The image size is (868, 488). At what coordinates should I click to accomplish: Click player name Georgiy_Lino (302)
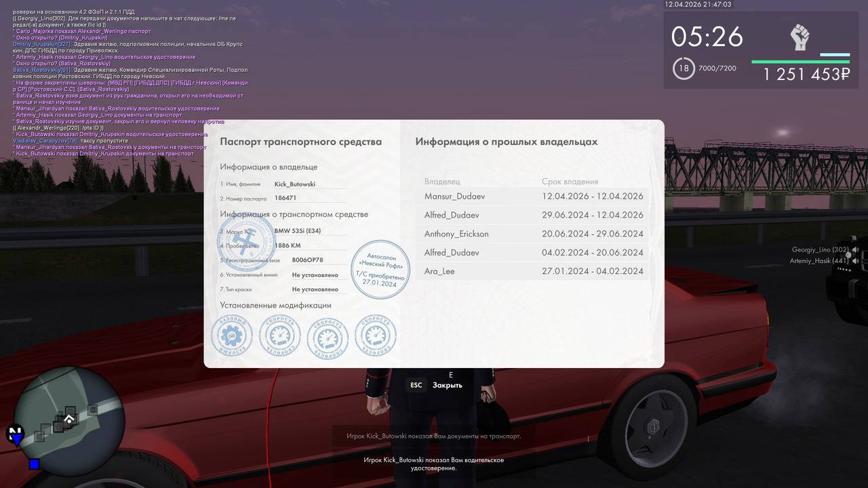(x=821, y=249)
